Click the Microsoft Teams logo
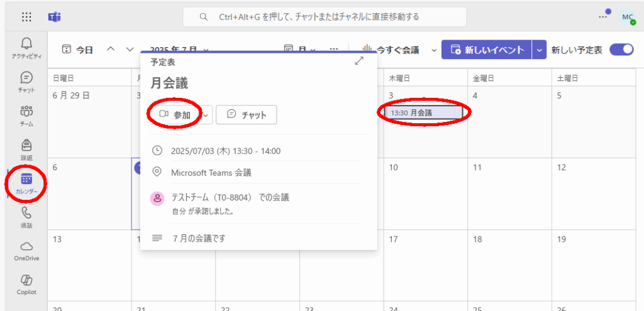The width and height of the screenshot is (644, 311). click(x=54, y=17)
